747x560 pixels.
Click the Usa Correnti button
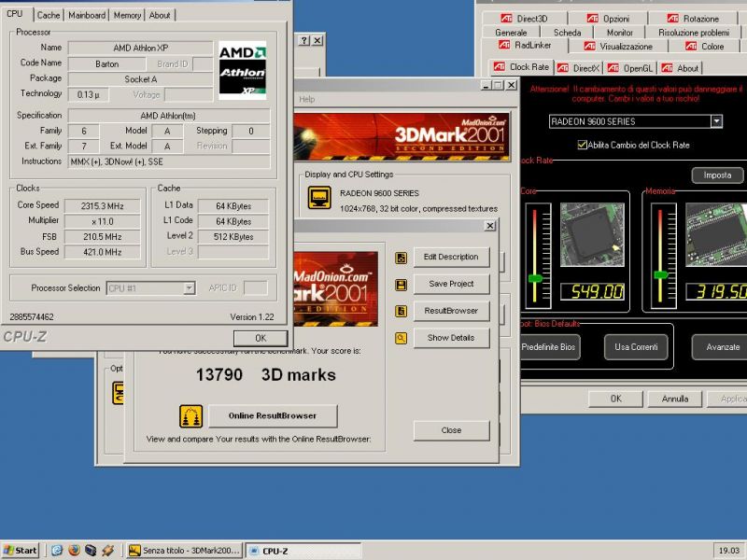click(x=636, y=347)
